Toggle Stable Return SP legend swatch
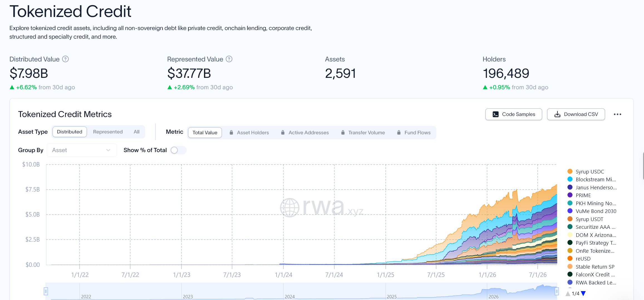Viewport: 644px width, 300px height. click(x=570, y=267)
